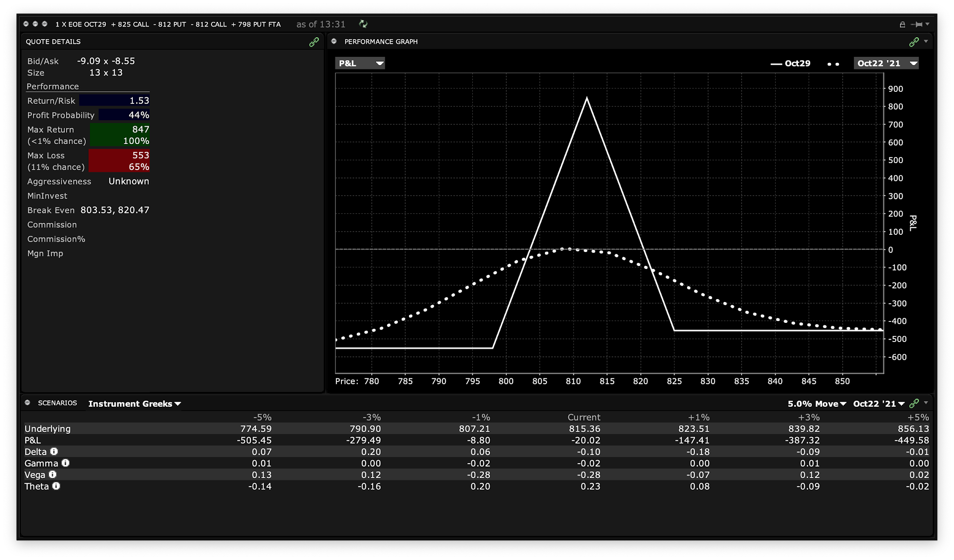Toggle the Performance Graph panel dot

tap(334, 41)
